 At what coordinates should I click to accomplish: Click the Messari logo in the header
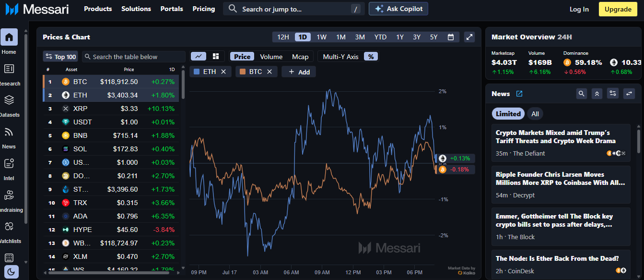coord(37,9)
